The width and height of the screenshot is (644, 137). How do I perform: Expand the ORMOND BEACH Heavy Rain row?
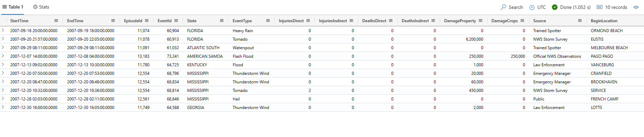tap(3, 30)
